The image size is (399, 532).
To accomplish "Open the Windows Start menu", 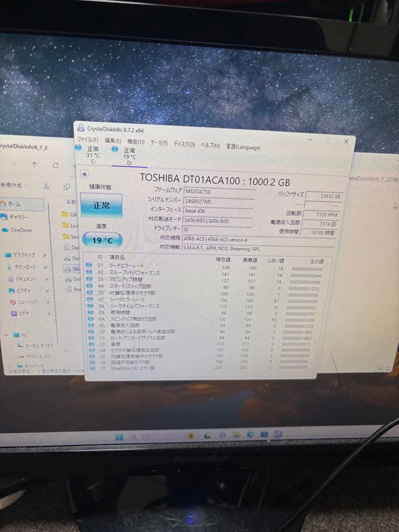I will pyautogui.click(x=119, y=437).
